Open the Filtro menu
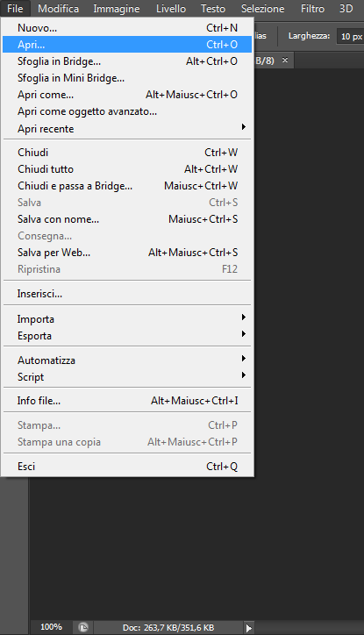 tap(312, 9)
